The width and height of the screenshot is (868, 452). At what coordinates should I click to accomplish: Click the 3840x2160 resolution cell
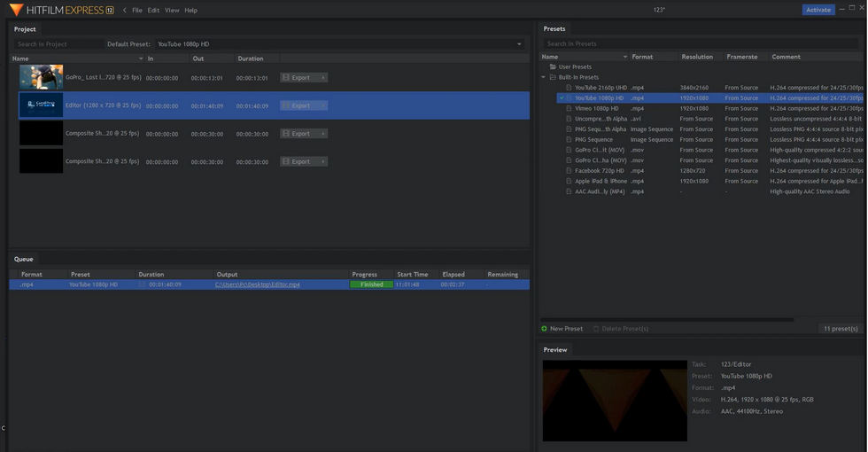tap(694, 88)
